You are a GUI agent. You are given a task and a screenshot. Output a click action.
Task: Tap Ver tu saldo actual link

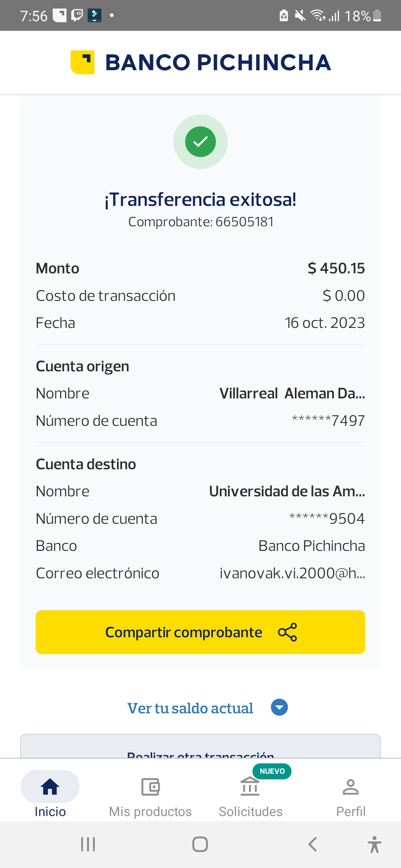tap(190, 708)
